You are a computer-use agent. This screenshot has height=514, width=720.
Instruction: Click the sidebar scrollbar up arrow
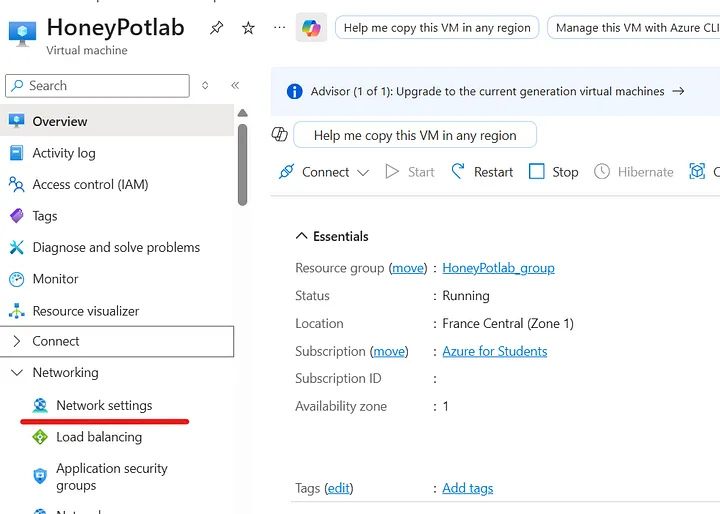[242, 113]
